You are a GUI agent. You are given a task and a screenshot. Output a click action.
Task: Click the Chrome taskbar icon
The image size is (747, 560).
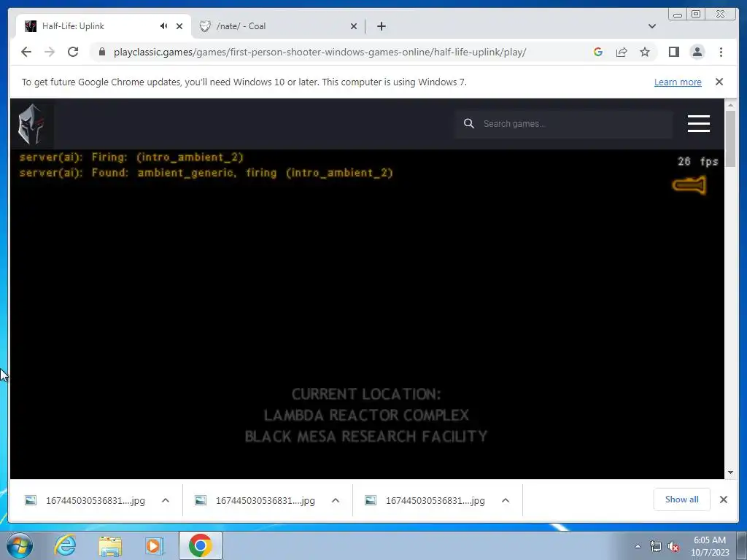[x=200, y=545]
